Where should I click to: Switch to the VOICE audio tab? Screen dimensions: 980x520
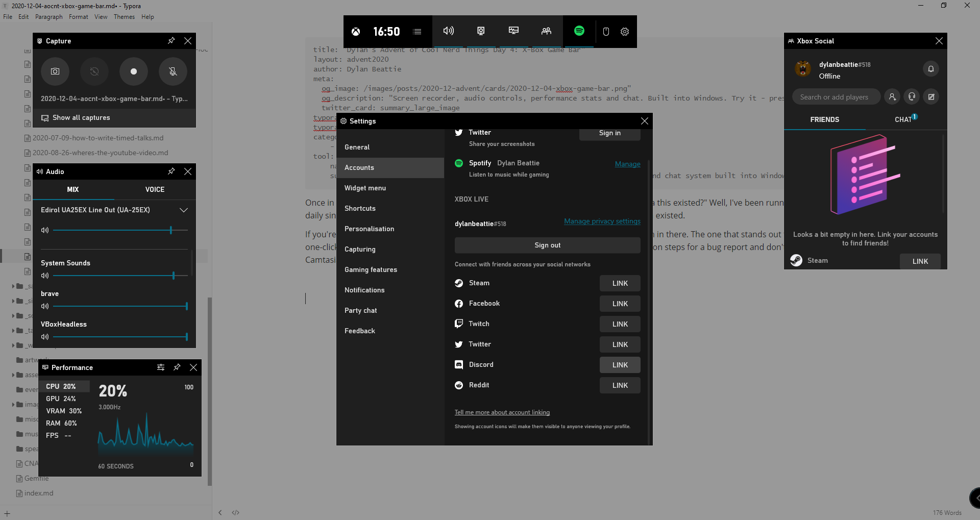155,189
